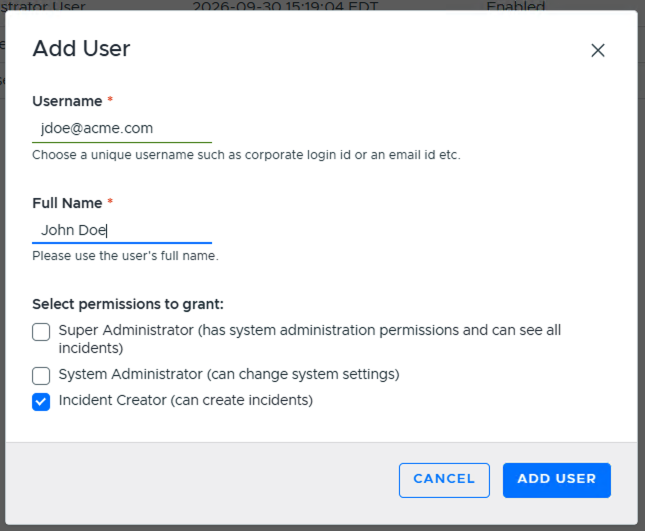Viewport: 645px width, 531px height.
Task: Enable the Super Administrator checkbox
Action: coord(41,332)
